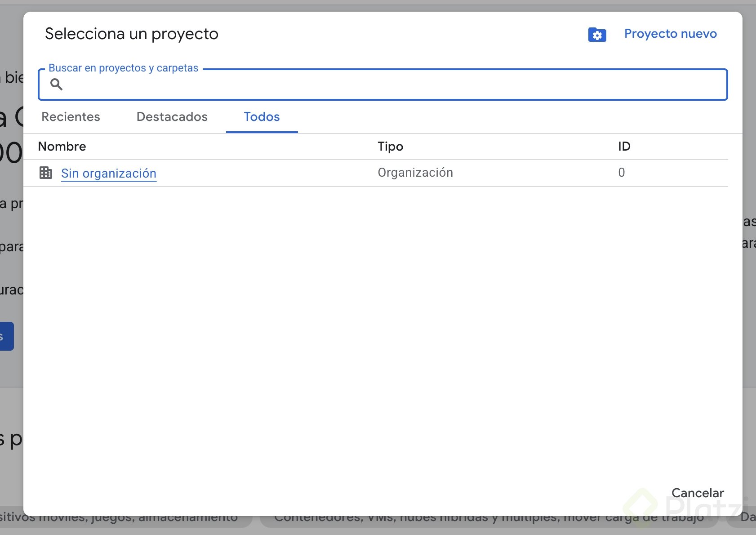Click the Nombre column header
This screenshot has width=756, height=535.
click(62, 147)
